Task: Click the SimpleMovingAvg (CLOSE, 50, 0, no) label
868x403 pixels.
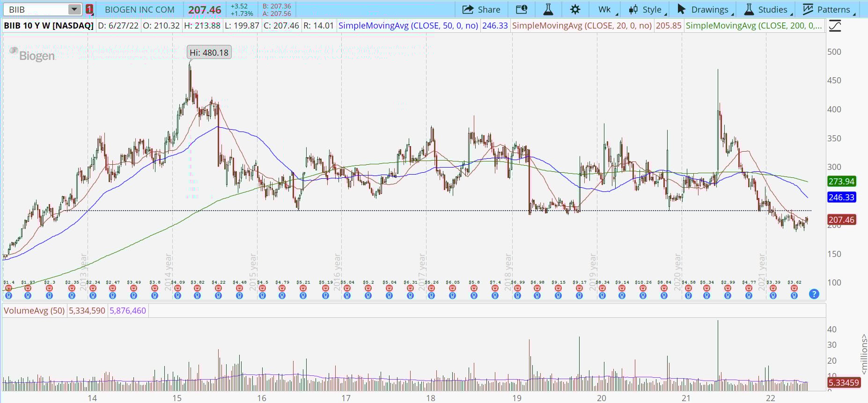Action: 408,26
